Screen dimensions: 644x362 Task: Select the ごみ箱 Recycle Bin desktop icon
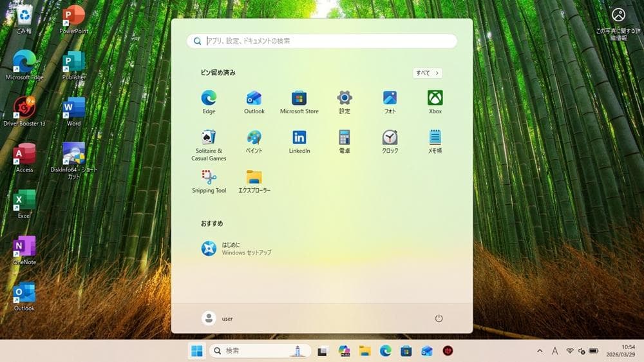point(24,20)
